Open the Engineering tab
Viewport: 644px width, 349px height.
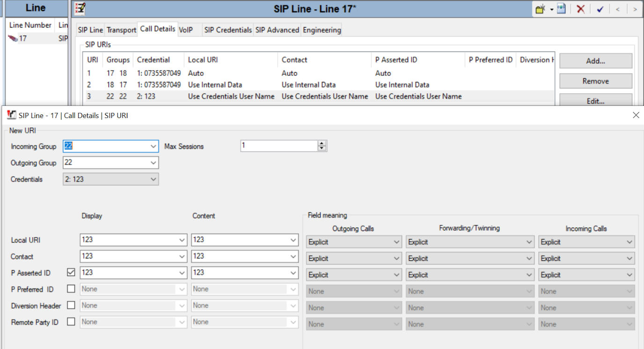click(322, 30)
